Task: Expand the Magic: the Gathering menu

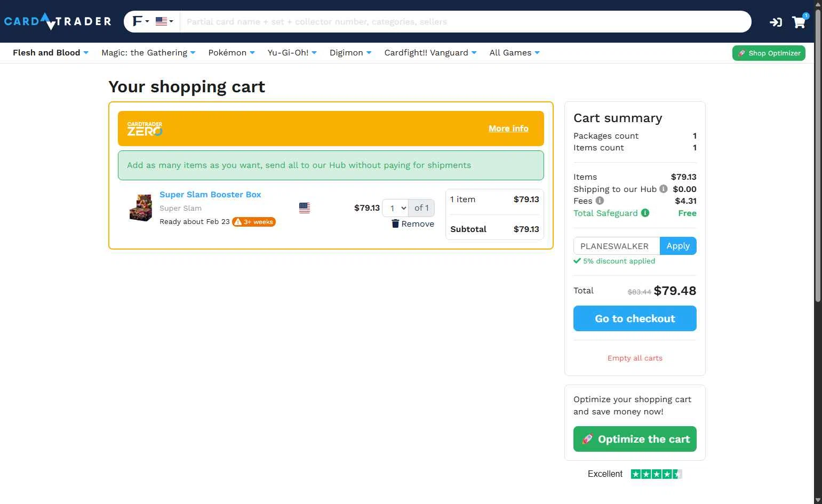Action: click(x=148, y=53)
